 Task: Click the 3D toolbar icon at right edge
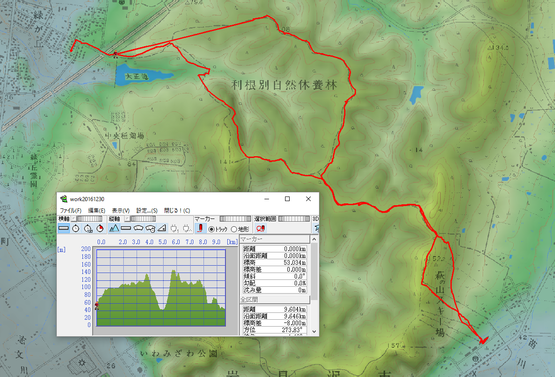coord(316,229)
